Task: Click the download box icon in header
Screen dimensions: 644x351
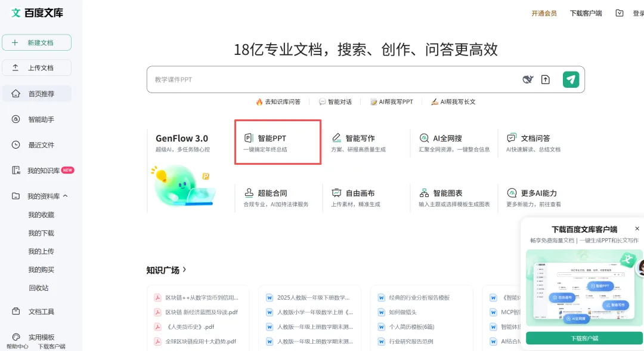Action: point(620,13)
